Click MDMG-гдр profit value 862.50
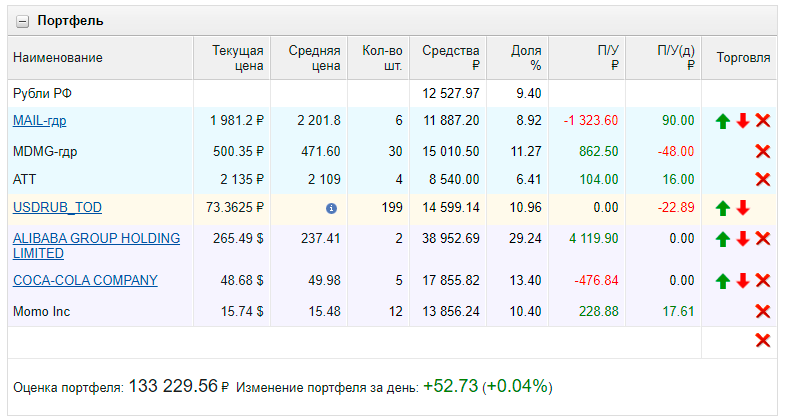Image resolution: width=786 pixels, height=420 pixels. pos(599,151)
